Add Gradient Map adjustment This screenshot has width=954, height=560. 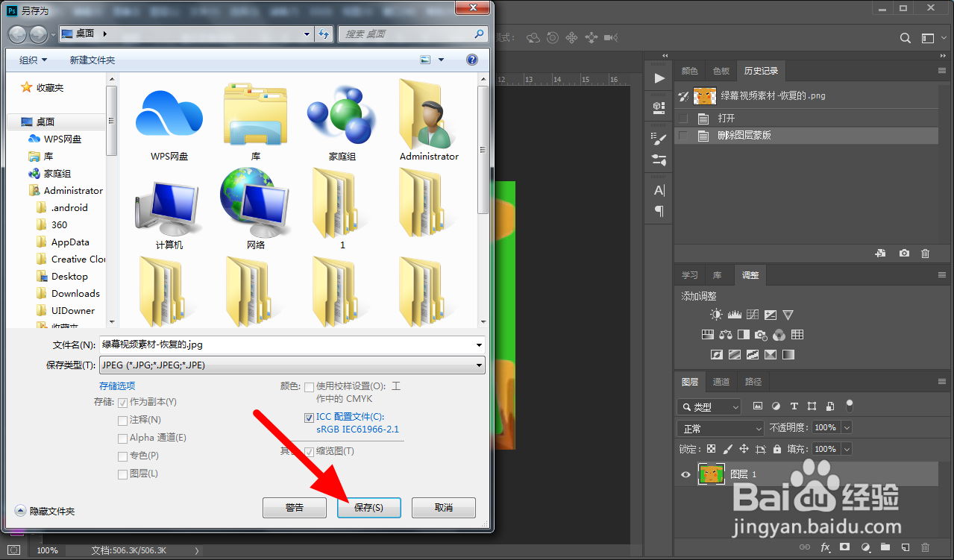click(788, 355)
